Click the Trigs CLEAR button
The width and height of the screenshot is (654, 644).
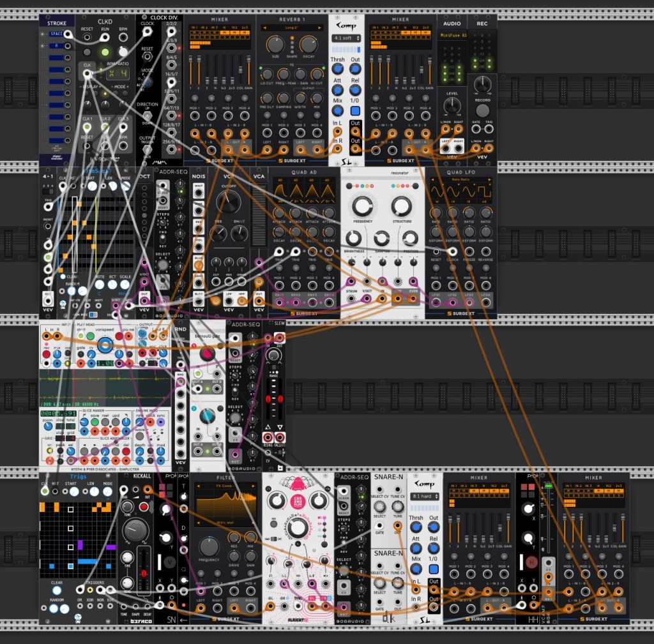(x=57, y=590)
